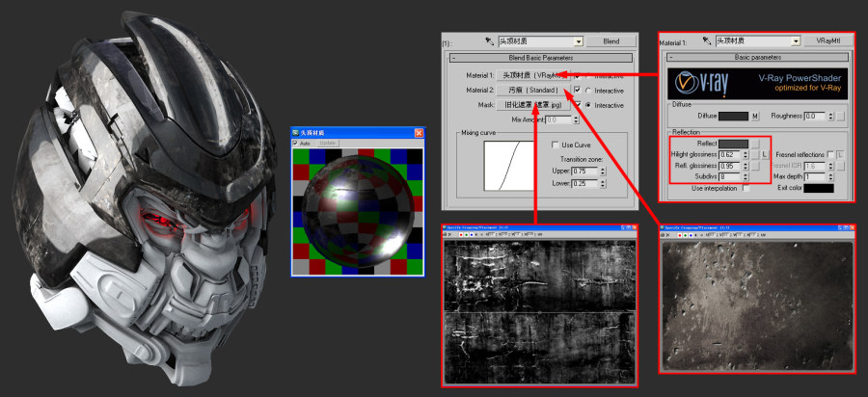Viewport: 868px width, 397px height.
Task: Click the L lock button beside Hilight glossiness
Action: tap(763, 154)
